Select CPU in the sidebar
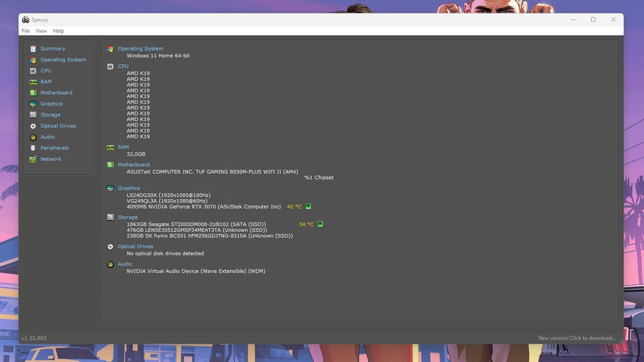644x362 pixels. tap(46, 70)
